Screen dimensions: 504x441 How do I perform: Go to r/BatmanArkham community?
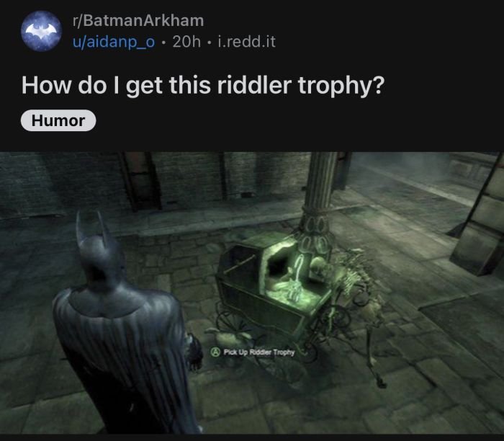(138, 21)
